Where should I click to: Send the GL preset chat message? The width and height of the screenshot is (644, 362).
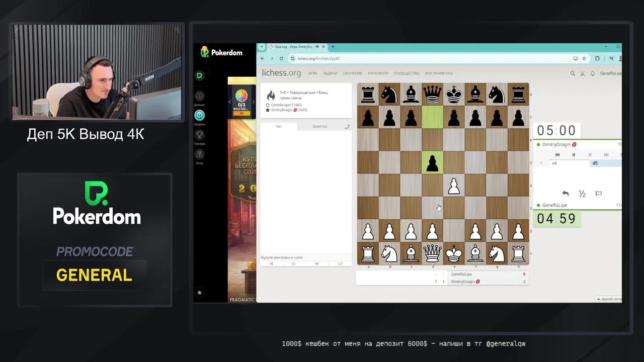click(x=294, y=263)
